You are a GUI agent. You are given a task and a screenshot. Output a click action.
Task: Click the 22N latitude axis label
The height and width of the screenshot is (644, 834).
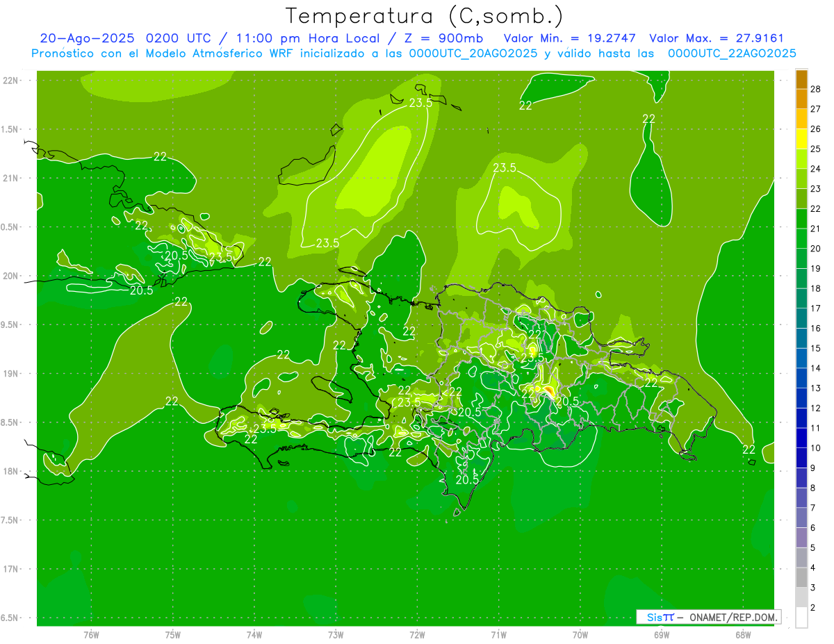[x=11, y=81]
